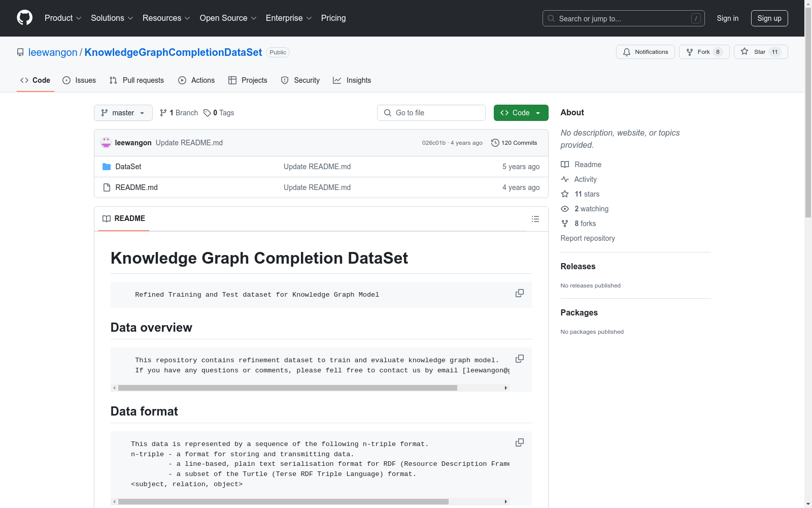This screenshot has height=508, width=812.
Task: Open the Issues tab
Action: (79, 80)
